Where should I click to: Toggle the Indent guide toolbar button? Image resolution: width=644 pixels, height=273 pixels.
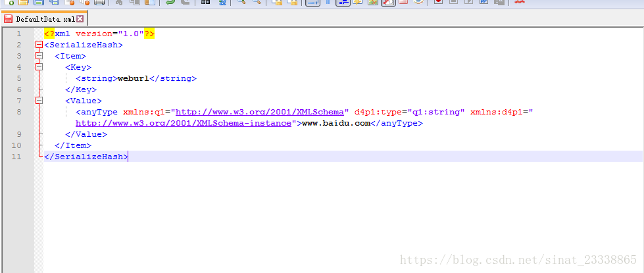(x=343, y=3)
